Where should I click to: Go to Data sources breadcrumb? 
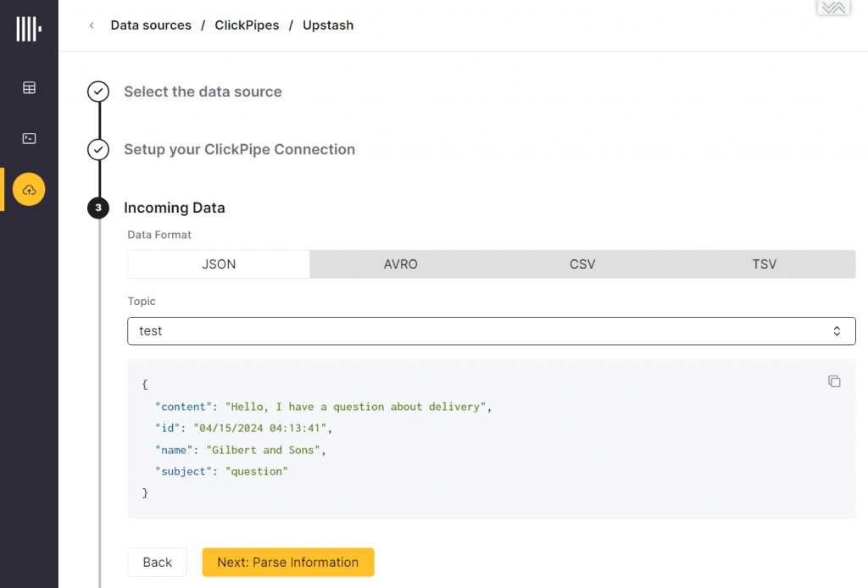click(151, 25)
